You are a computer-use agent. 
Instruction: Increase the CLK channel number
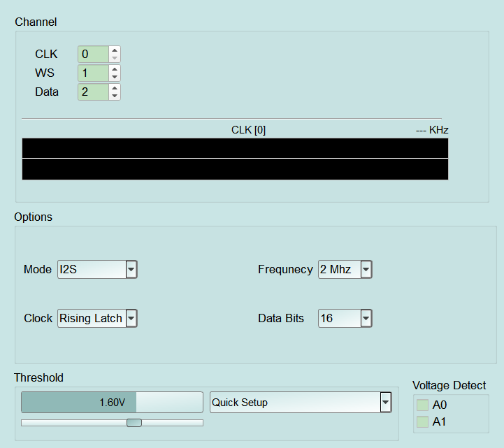tap(115, 50)
